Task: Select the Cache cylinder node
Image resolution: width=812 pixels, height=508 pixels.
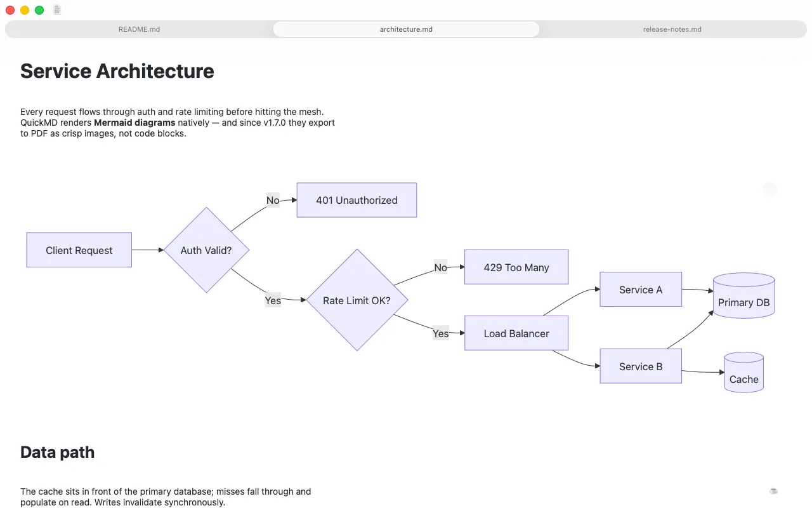Action: pos(744,372)
